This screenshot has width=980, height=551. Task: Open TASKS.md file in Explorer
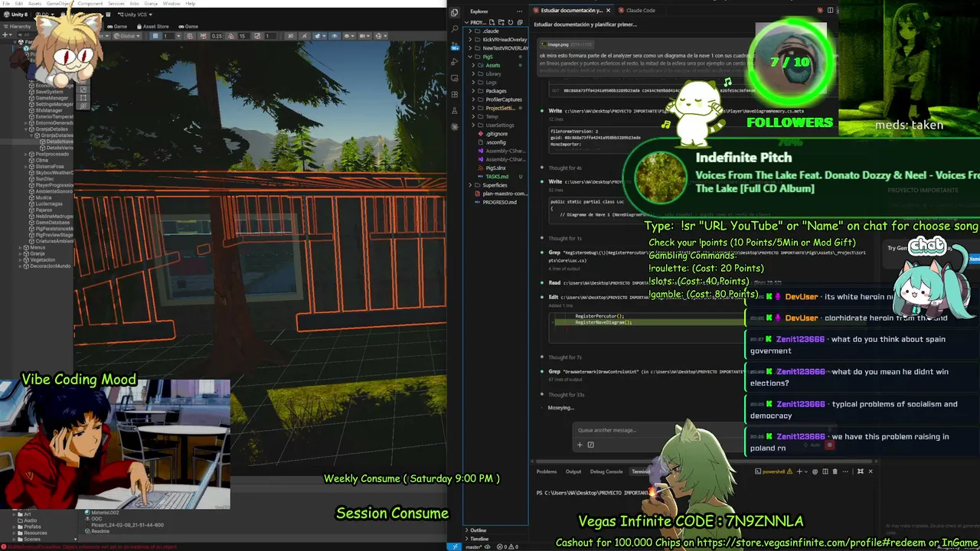tap(497, 177)
